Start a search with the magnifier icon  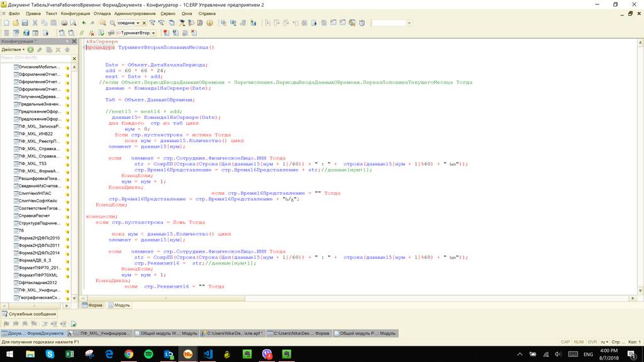(112, 23)
